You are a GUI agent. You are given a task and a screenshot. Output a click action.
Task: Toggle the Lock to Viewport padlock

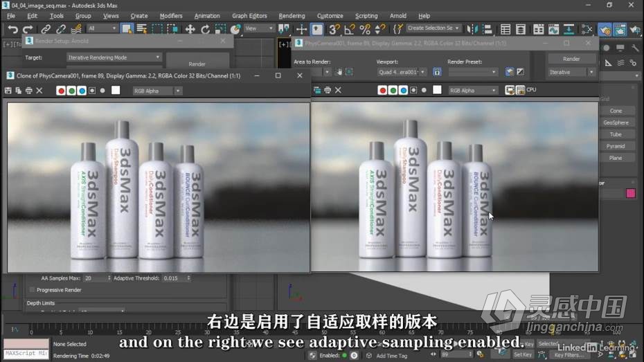[x=437, y=72]
